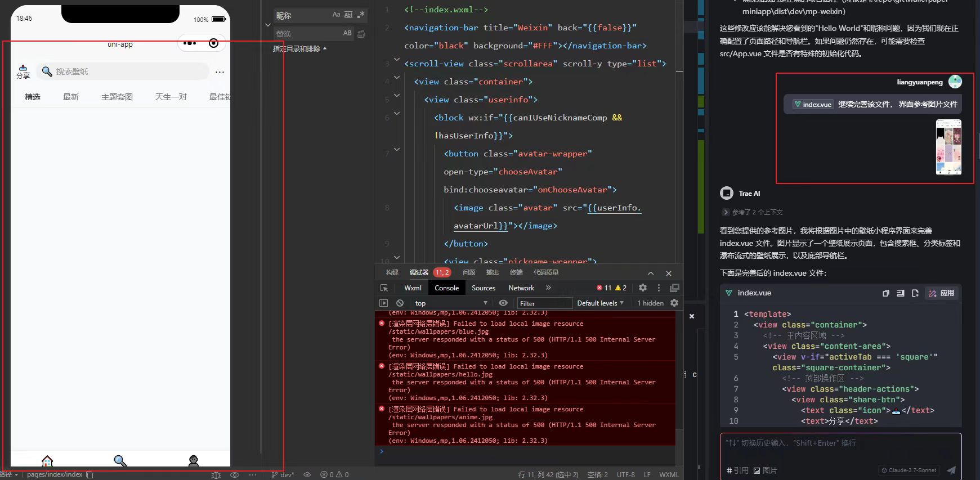Image resolution: width=980 pixels, height=480 pixels.
Task: Open the Default levels dropdown
Action: (x=600, y=303)
